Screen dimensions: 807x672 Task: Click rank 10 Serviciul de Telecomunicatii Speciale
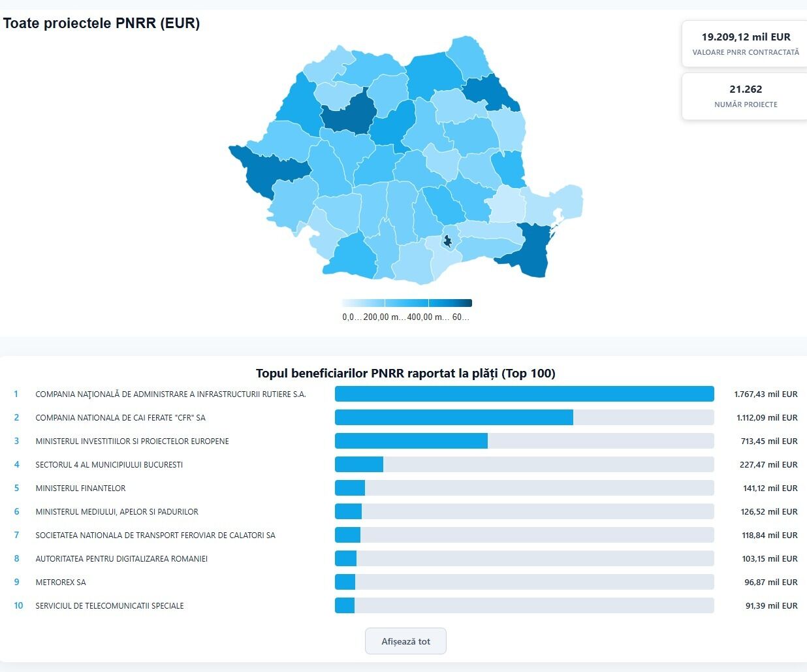point(110,606)
